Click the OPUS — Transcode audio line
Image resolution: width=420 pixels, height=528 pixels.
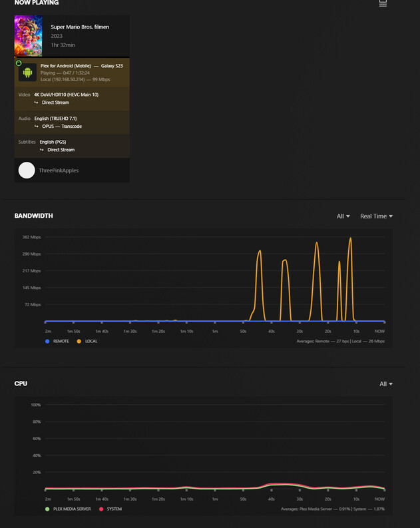click(62, 127)
